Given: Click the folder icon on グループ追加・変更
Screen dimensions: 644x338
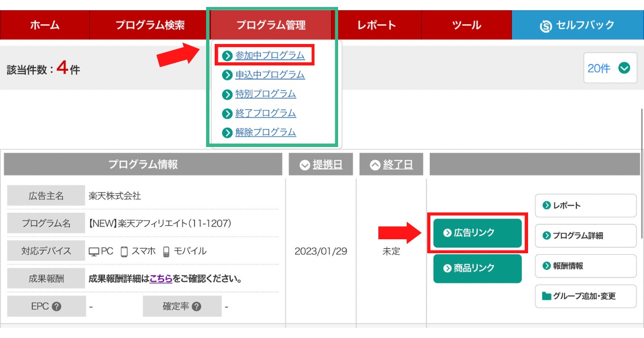Looking at the screenshot, I should click(x=547, y=296).
